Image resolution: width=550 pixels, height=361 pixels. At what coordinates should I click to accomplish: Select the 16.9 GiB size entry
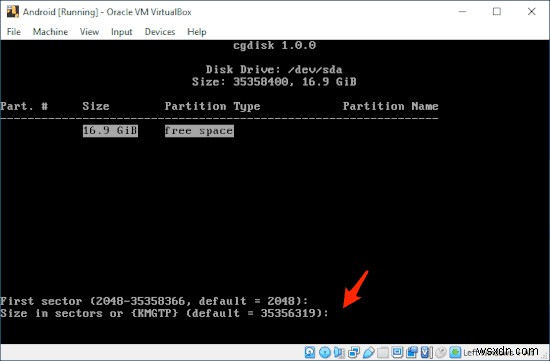110,131
